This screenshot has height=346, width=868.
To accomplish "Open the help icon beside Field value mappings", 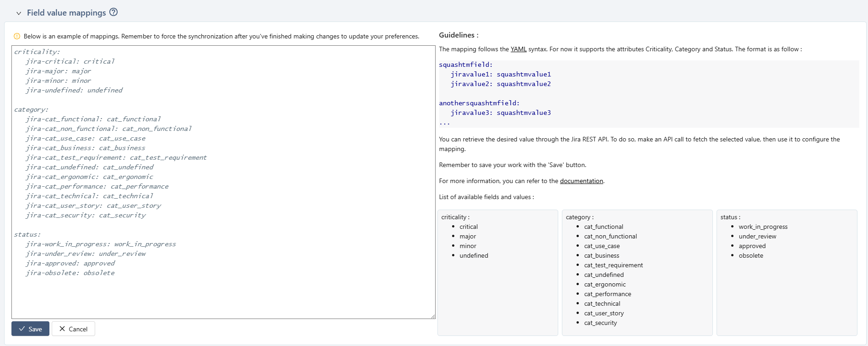I will click(x=113, y=12).
